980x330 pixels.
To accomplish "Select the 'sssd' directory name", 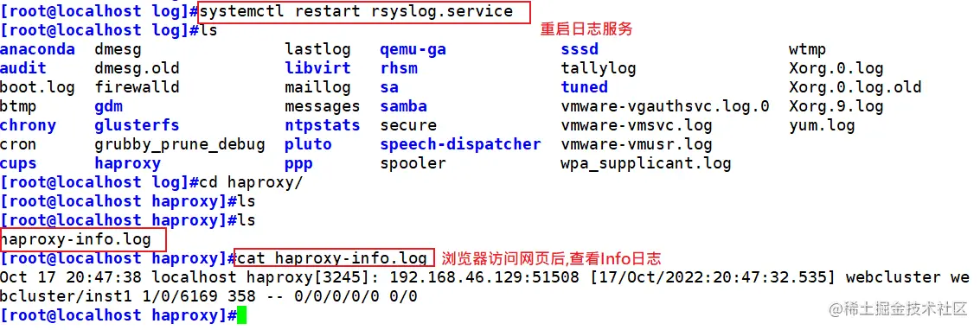I will 580,49.
